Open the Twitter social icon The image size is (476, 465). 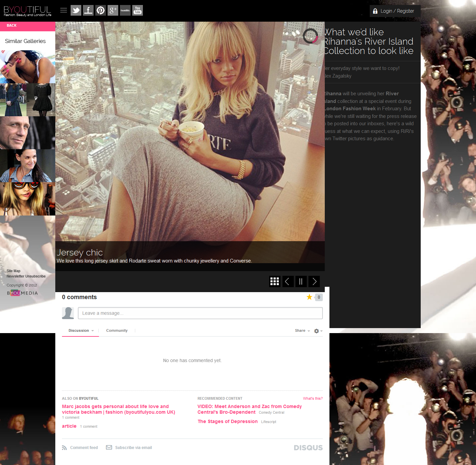pos(76,10)
